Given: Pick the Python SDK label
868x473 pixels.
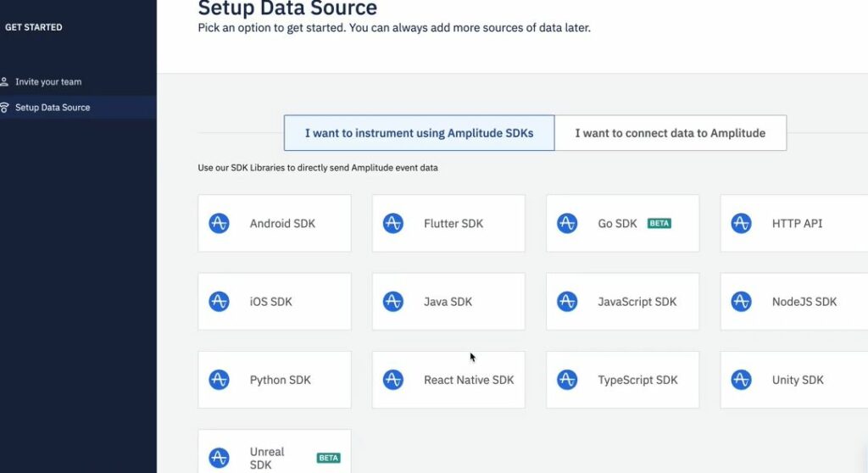Looking at the screenshot, I should click(280, 380).
